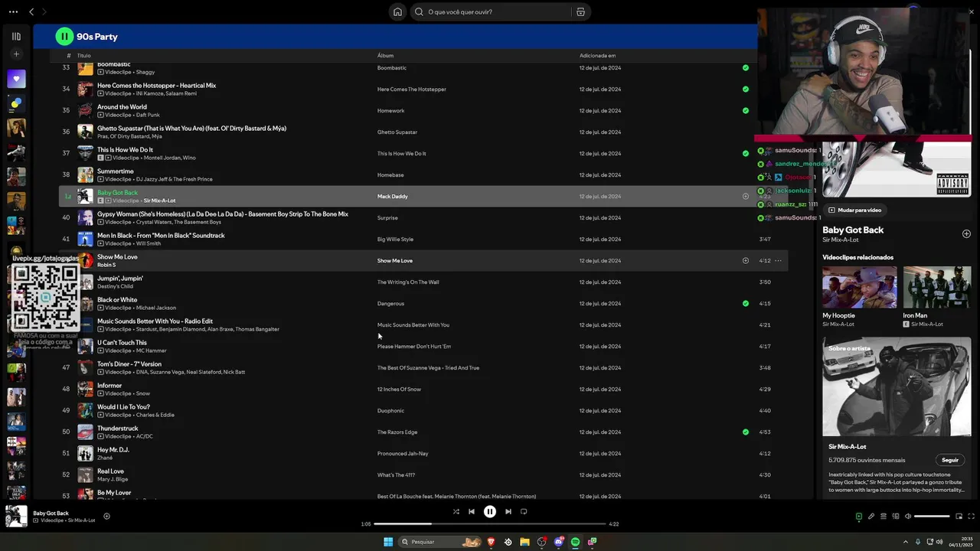Open My Hooptie related video

coord(859,287)
